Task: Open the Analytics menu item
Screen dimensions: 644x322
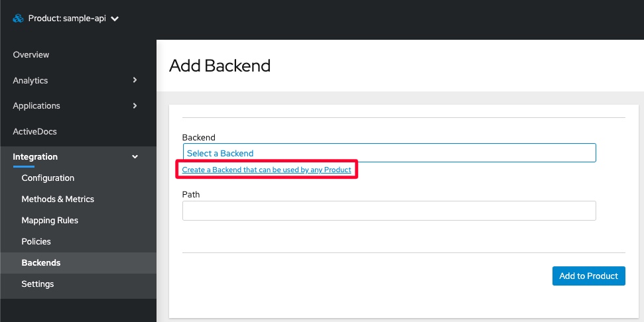Action: (x=31, y=80)
